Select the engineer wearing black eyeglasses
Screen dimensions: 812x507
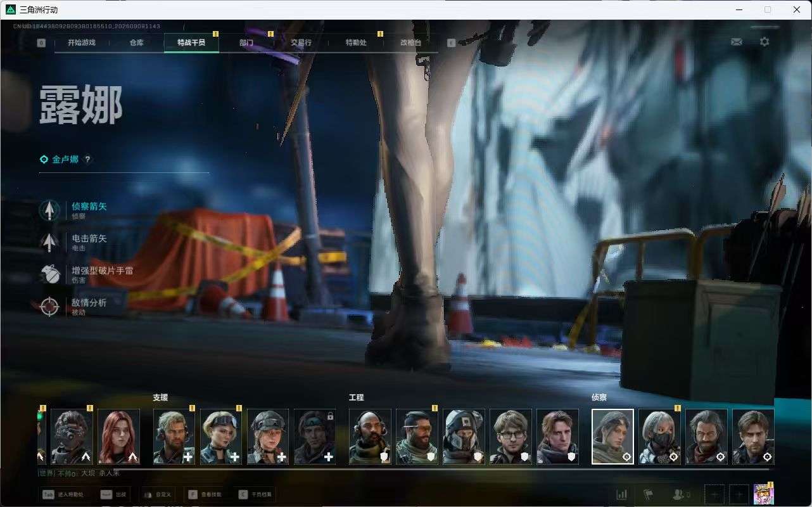pos(511,437)
